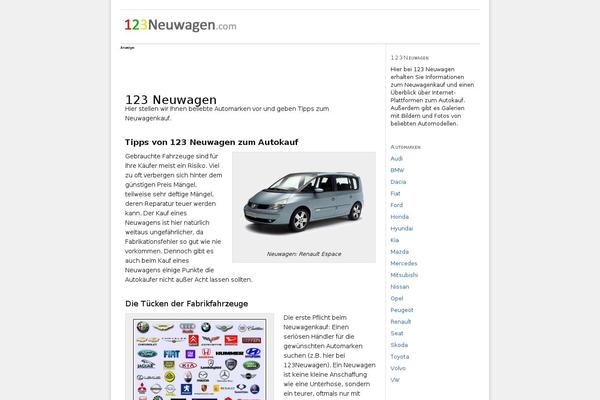Go to the Mazda page

(399, 251)
